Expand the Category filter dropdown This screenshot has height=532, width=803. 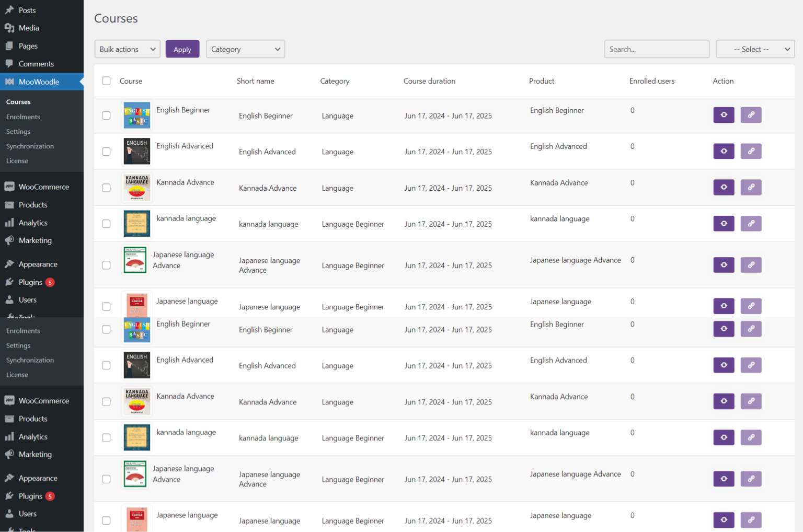point(245,49)
